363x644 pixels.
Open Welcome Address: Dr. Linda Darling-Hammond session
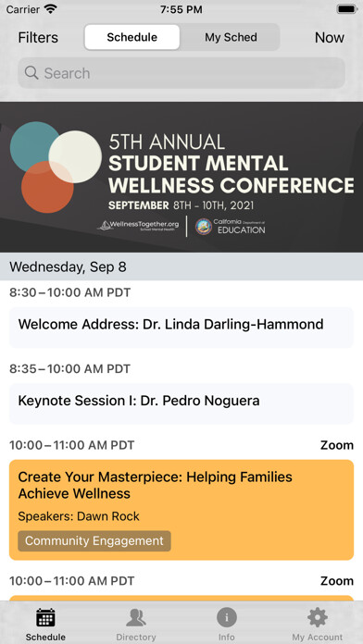pos(181,327)
